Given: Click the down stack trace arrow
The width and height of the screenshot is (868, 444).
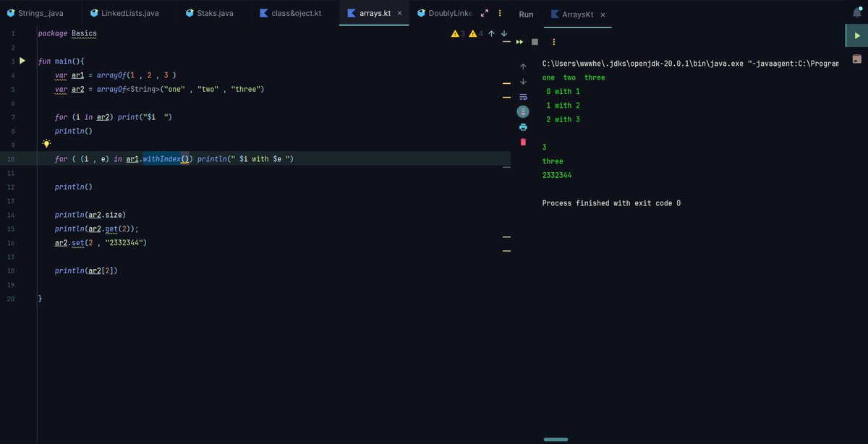Looking at the screenshot, I should [523, 81].
